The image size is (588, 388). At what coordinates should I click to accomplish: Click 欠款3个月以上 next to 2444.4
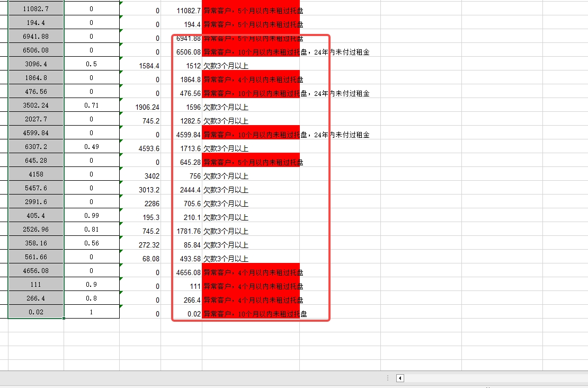(x=226, y=190)
